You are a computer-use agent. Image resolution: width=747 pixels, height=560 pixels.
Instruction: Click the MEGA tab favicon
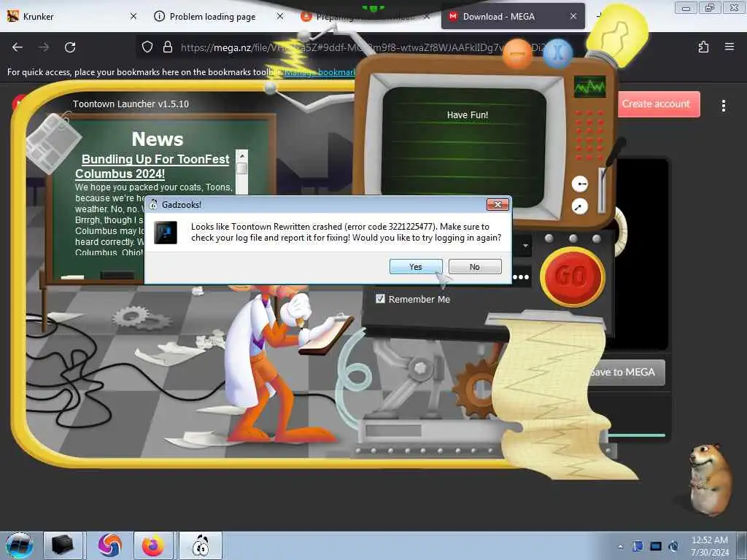(452, 16)
